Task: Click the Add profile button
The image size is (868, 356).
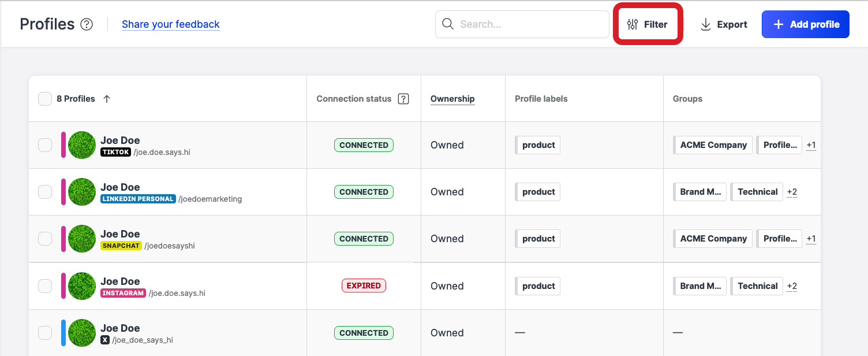Action: (x=805, y=24)
